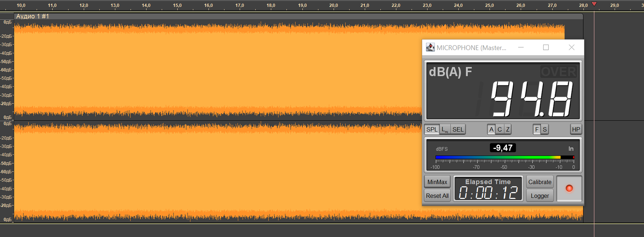Select SPL measurement mode
Screen dimensions: 644x237
(x=432, y=129)
